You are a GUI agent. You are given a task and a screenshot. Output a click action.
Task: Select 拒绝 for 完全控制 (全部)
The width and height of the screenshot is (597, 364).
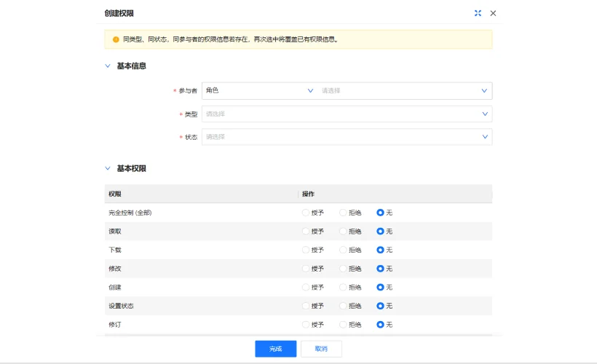pos(343,213)
